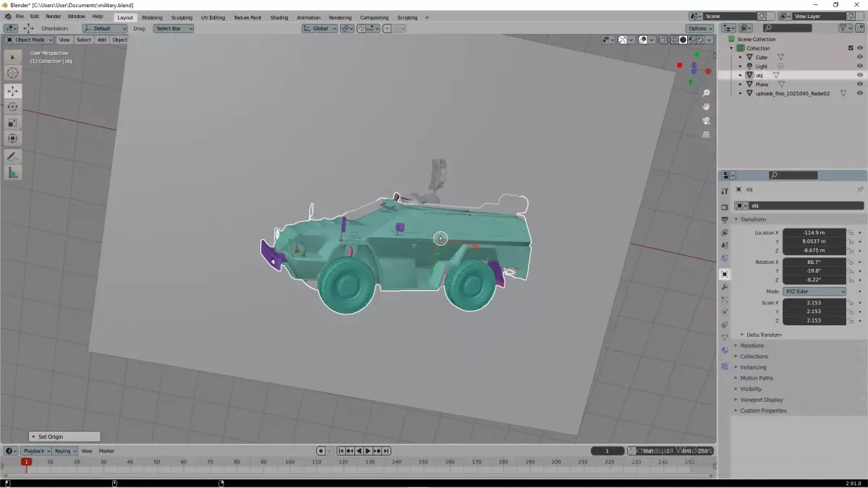Pin the obj properties context
The image size is (868, 488).
[x=860, y=189]
